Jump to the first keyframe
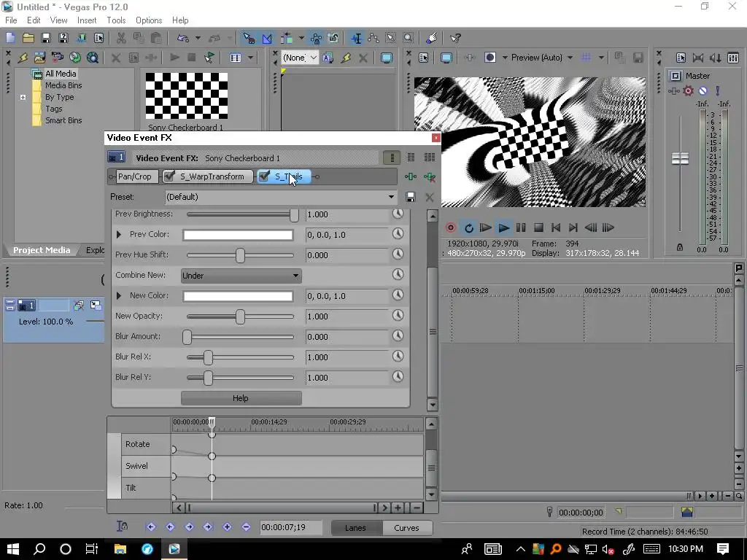This screenshot has width=747, height=560. point(151,526)
